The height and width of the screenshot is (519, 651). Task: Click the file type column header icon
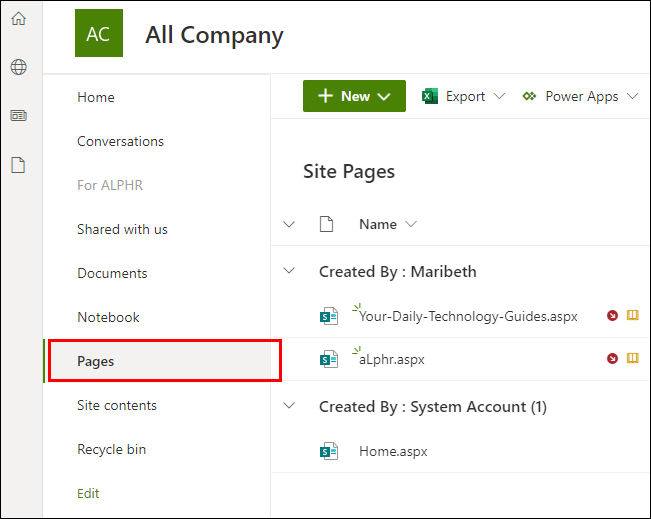(x=326, y=224)
